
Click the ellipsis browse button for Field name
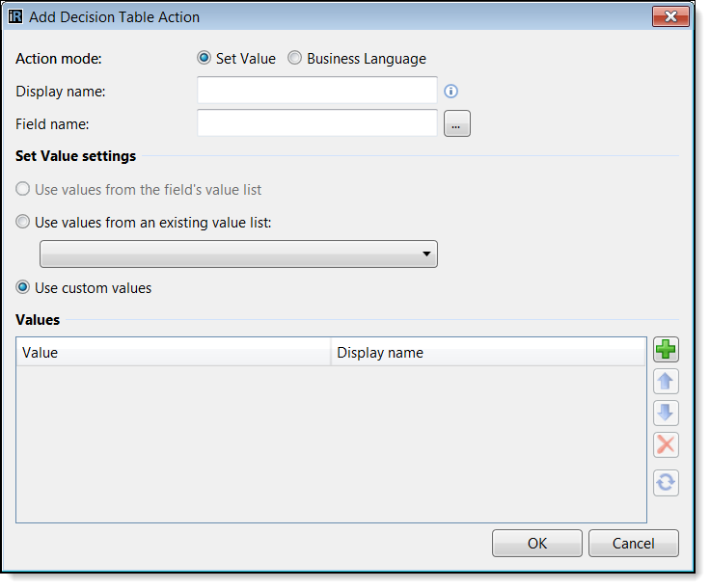(x=457, y=123)
